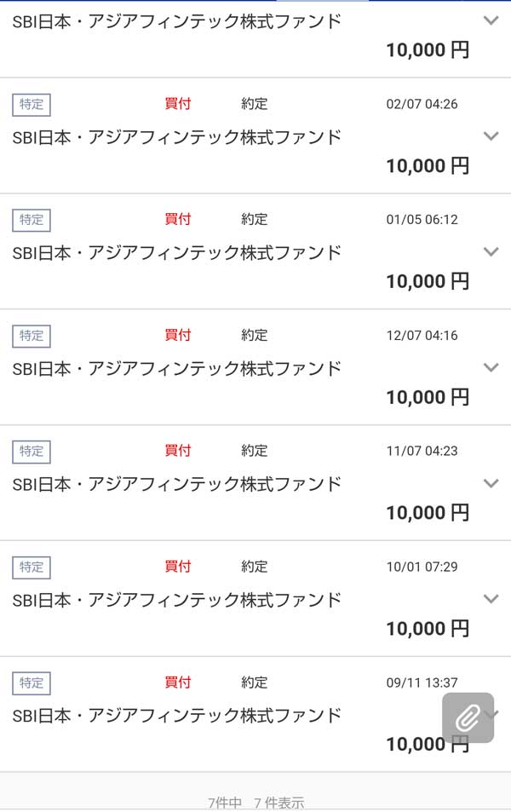Expand the 01/05 06:12 order chevron
The image size is (511, 812).
click(x=491, y=252)
